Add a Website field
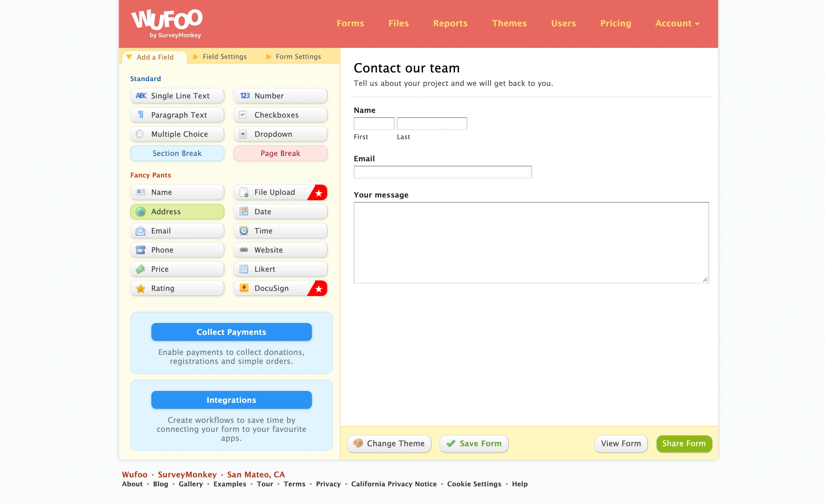825x504 pixels. (281, 250)
